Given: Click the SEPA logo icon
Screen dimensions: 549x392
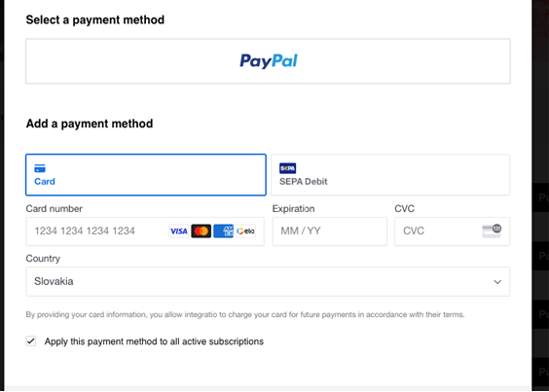Looking at the screenshot, I should point(287,168).
